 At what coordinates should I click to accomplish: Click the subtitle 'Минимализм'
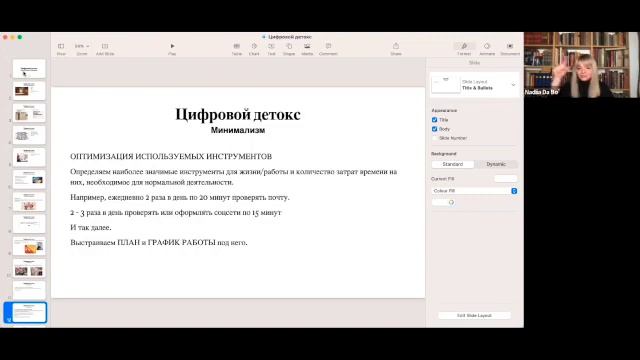point(238,130)
